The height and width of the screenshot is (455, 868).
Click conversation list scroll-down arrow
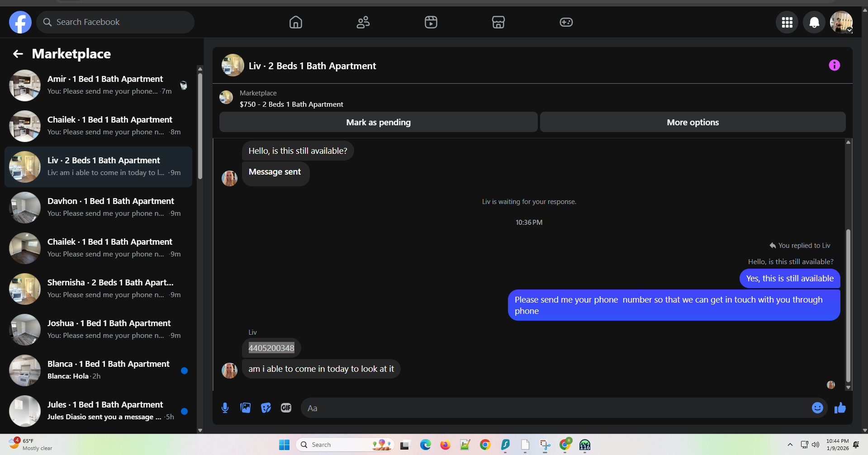click(x=200, y=430)
